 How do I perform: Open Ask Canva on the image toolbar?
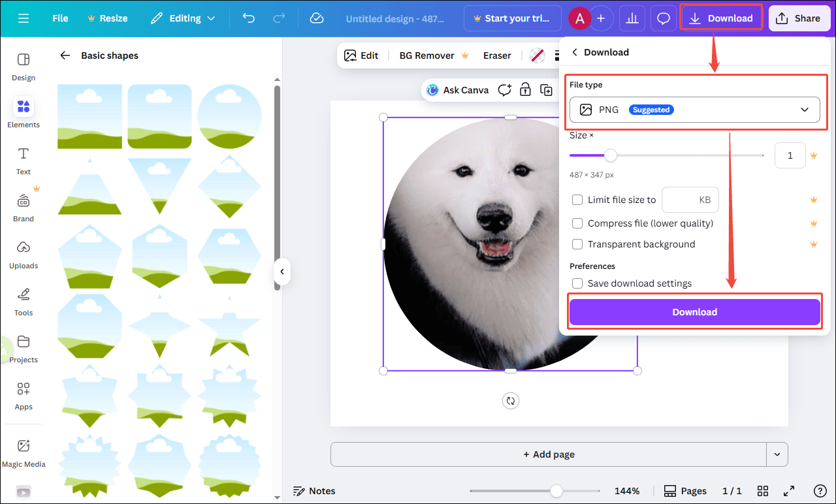457,89
